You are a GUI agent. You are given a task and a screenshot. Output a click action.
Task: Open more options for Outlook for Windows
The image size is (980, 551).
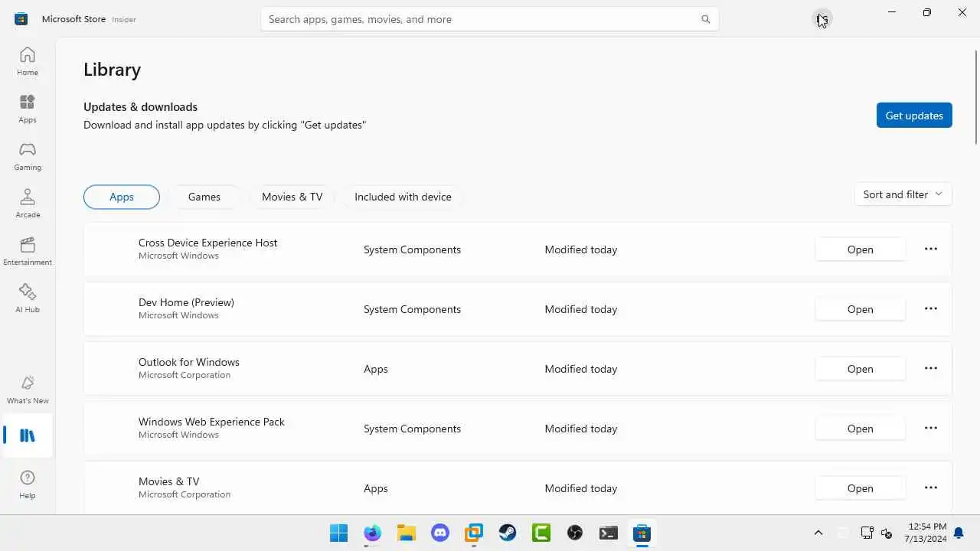click(931, 369)
